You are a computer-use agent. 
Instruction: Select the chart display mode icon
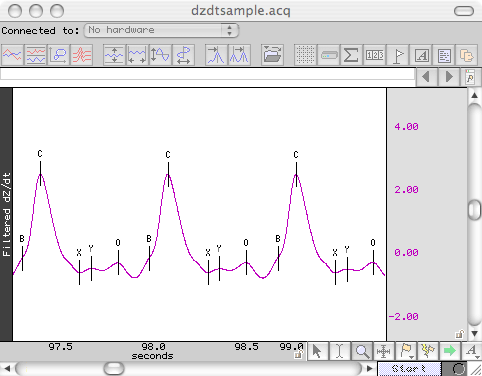[13, 55]
